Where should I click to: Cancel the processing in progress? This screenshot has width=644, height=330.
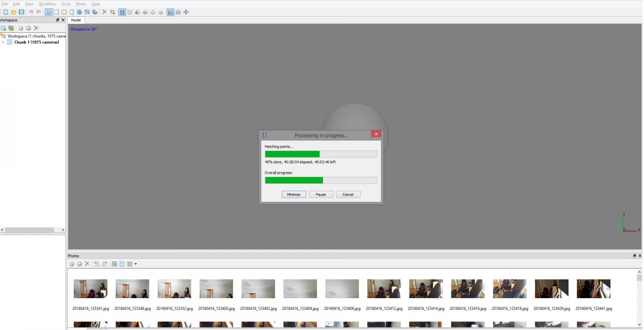[348, 194]
